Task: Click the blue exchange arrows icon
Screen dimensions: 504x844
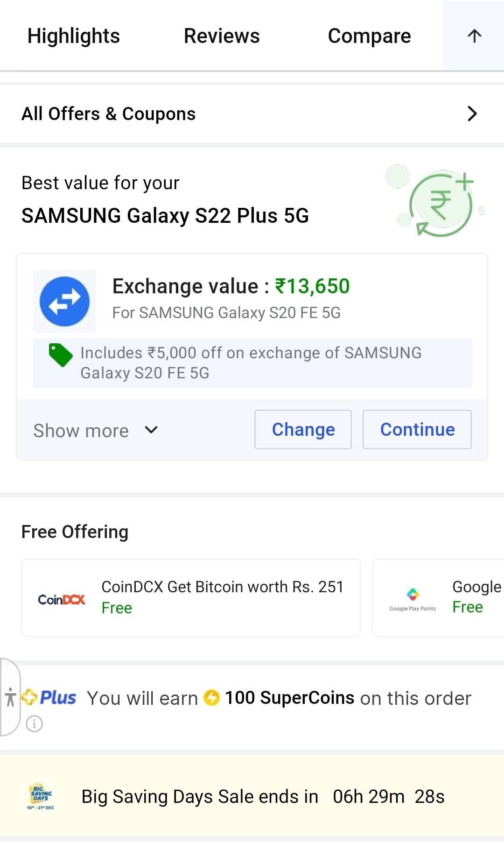Action: pyautogui.click(x=64, y=301)
